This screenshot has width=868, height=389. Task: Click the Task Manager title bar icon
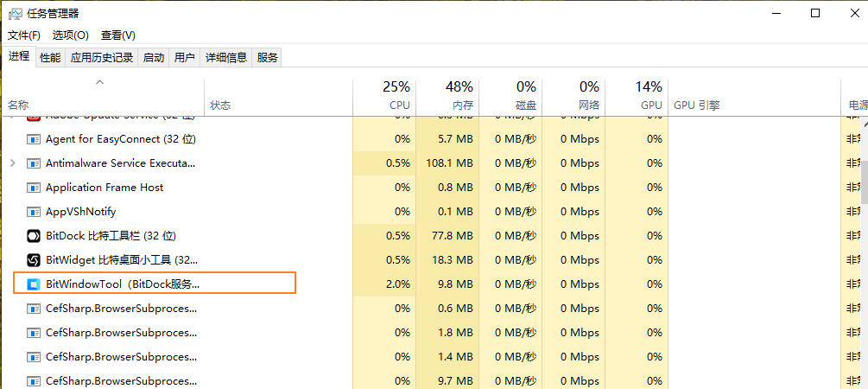click(x=15, y=13)
